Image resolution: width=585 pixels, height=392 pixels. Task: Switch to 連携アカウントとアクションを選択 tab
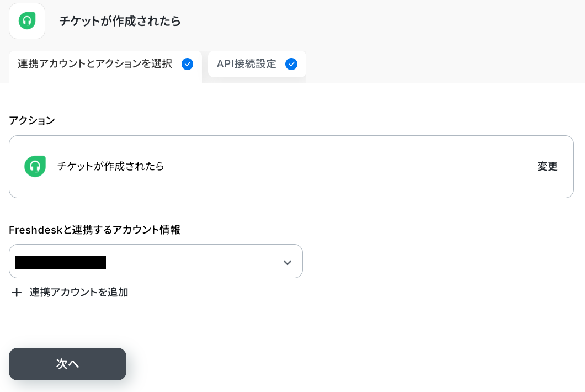(x=105, y=66)
